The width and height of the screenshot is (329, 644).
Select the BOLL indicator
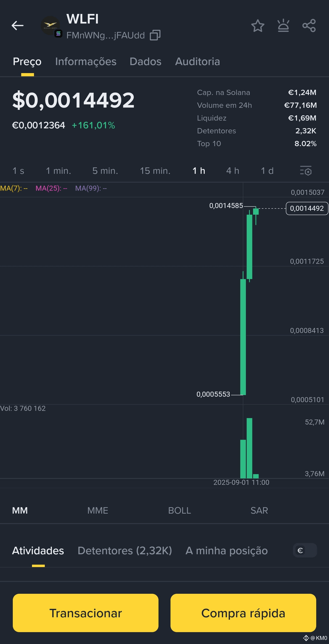pos(180,510)
